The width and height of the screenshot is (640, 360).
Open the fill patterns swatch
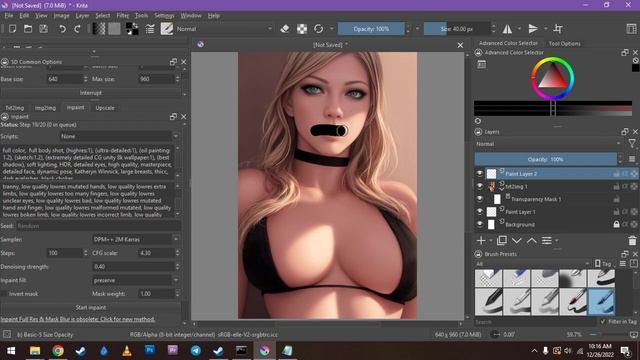pos(114,29)
